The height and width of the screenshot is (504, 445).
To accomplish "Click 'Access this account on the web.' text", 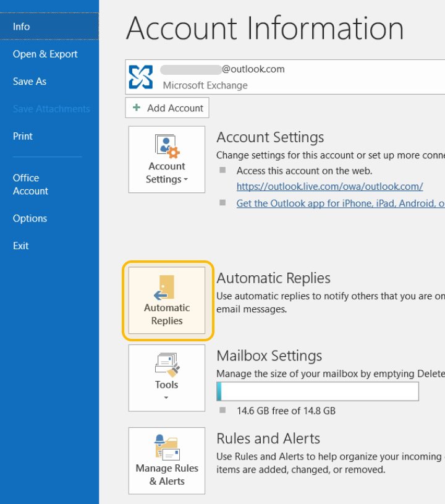I will click(x=304, y=171).
